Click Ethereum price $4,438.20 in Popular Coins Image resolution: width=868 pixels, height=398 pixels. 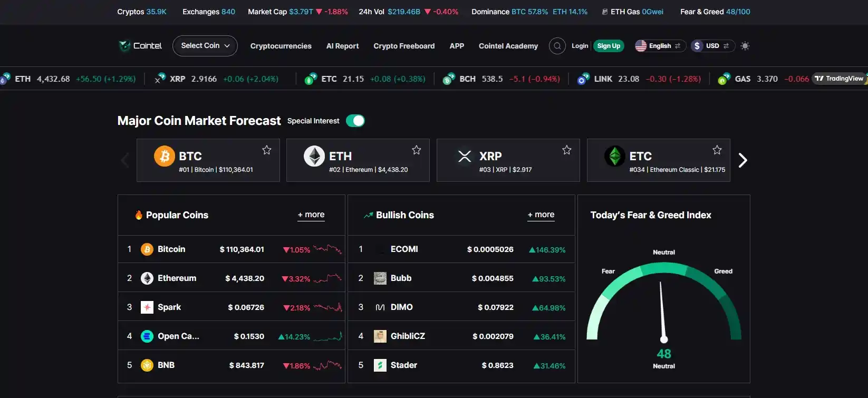pyautogui.click(x=245, y=278)
